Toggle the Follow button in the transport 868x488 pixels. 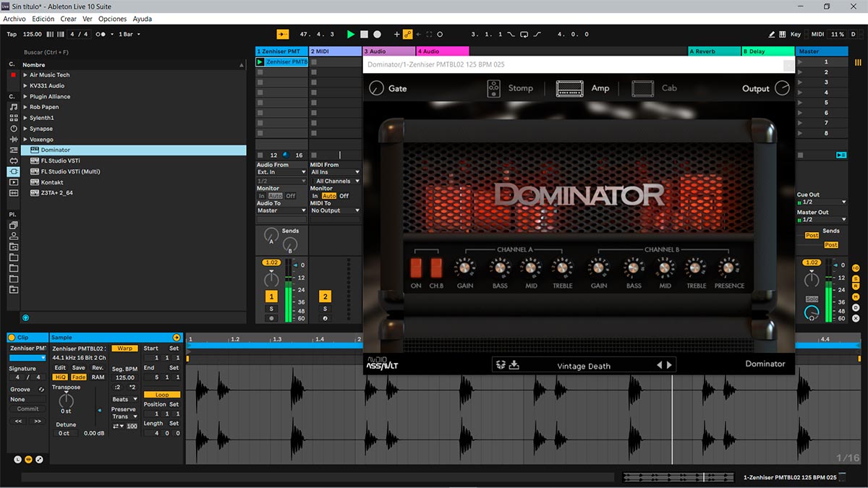coord(282,34)
